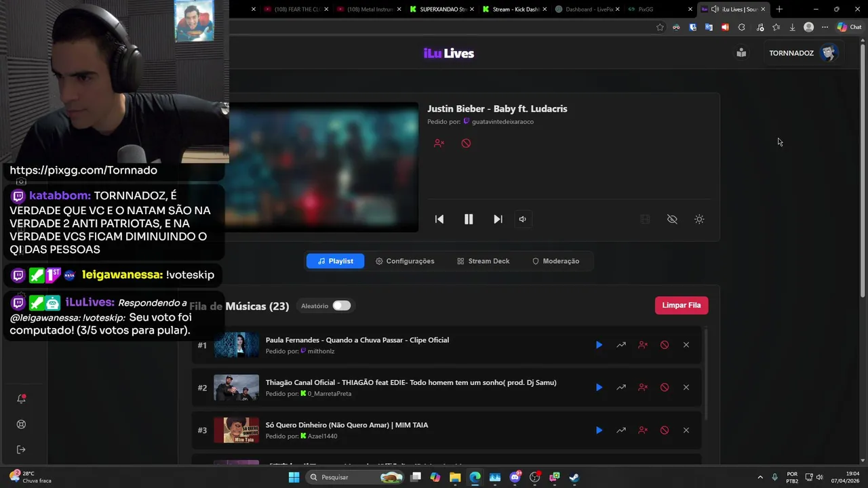Viewport: 868px width, 488px height.
Task: Open the Copilot Chat button
Action: tap(850, 27)
